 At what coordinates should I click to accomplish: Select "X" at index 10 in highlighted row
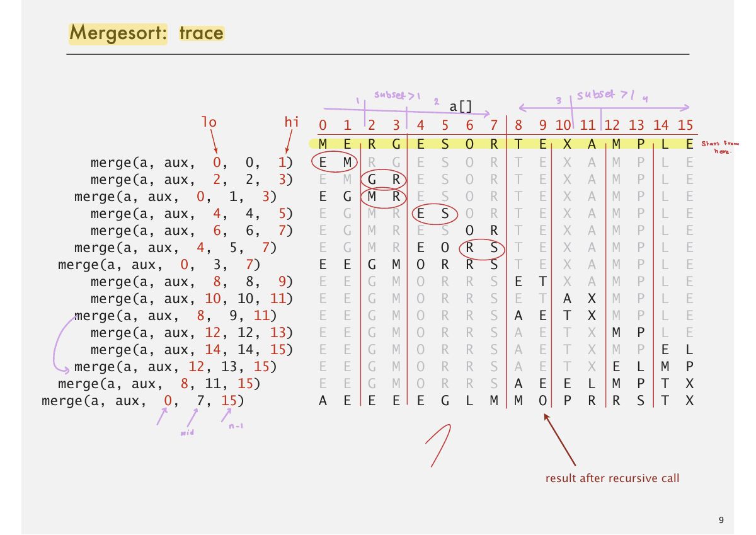568,145
